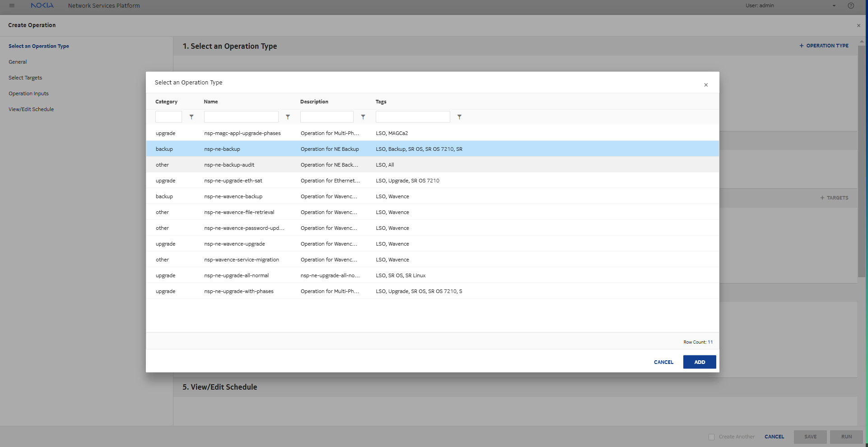Click the Category column filter icon
Viewport: 868px width, 447px height.
[191, 117]
